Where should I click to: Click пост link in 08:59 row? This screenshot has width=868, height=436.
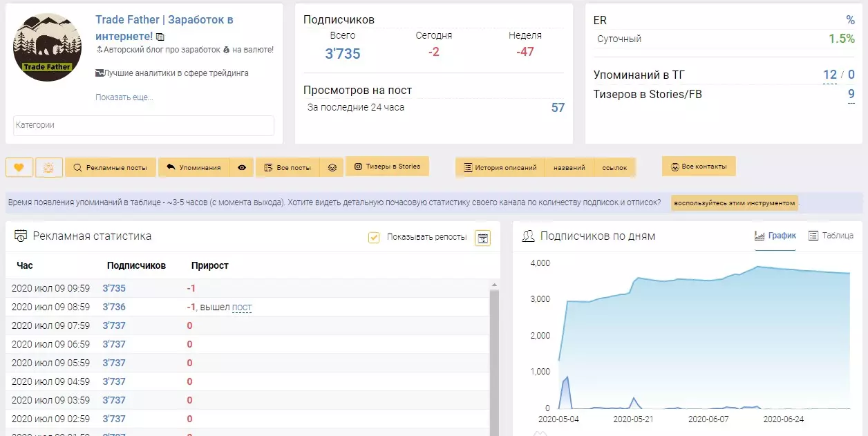(x=242, y=307)
